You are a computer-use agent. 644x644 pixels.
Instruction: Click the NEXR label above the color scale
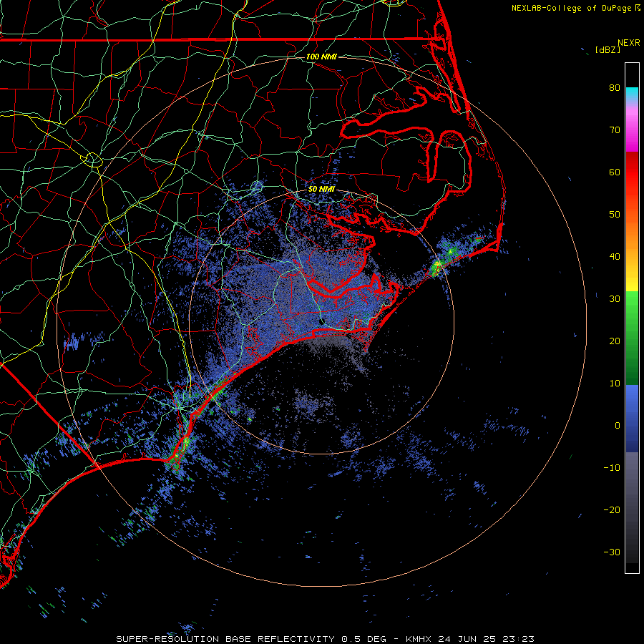click(x=629, y=43)
